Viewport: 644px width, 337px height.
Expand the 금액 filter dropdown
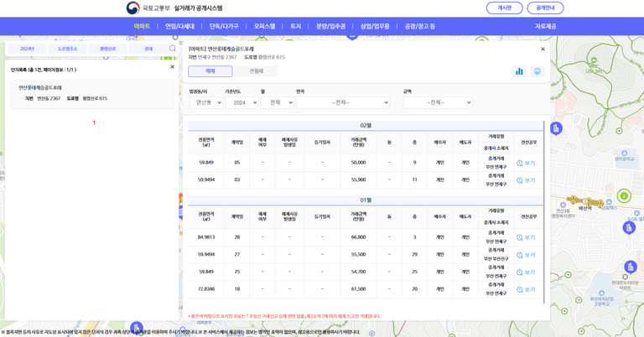click(437, 102)
